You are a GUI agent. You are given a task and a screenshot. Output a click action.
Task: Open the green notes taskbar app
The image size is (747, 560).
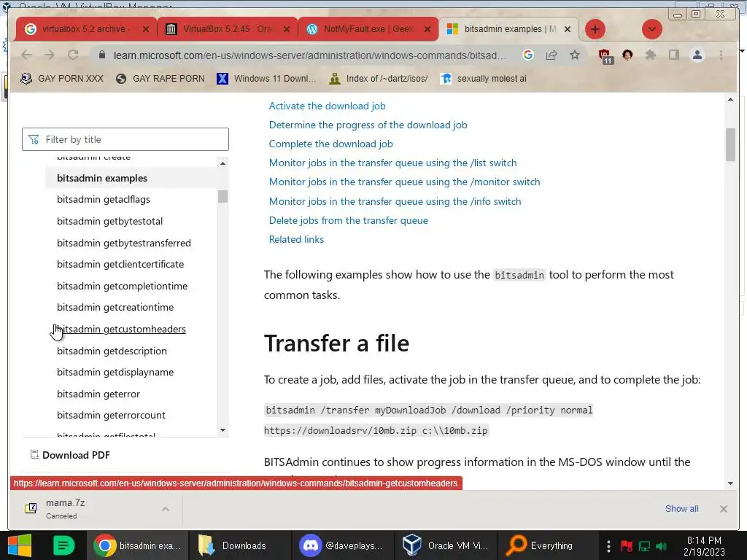pyautogui.click(x=63, y=545)
